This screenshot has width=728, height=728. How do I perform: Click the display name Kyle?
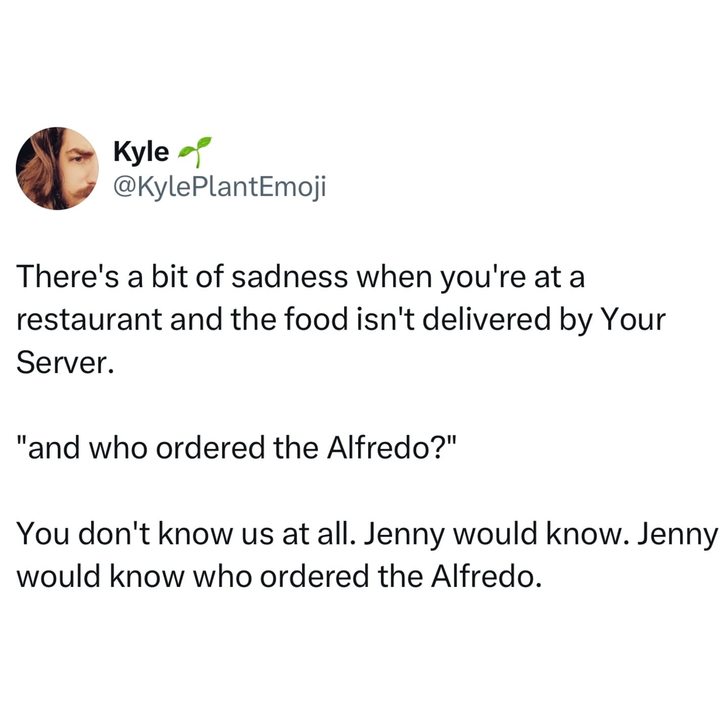(x=141, y=151)
